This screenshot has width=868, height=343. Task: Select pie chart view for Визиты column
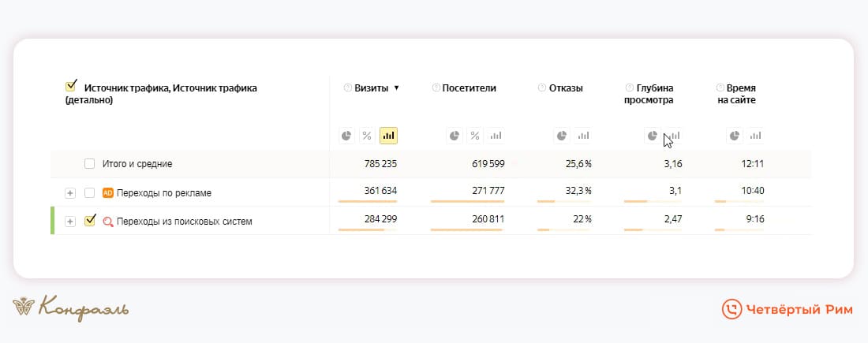point(346,136)
